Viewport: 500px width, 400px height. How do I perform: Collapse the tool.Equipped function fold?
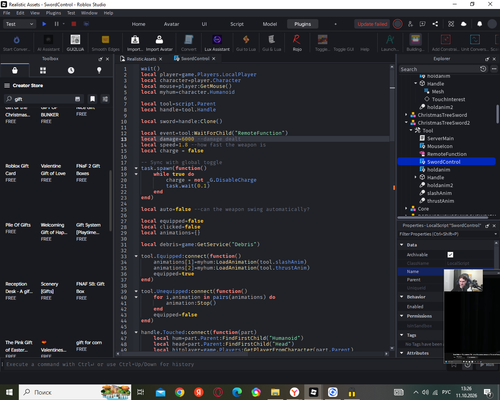pos(136,256)
